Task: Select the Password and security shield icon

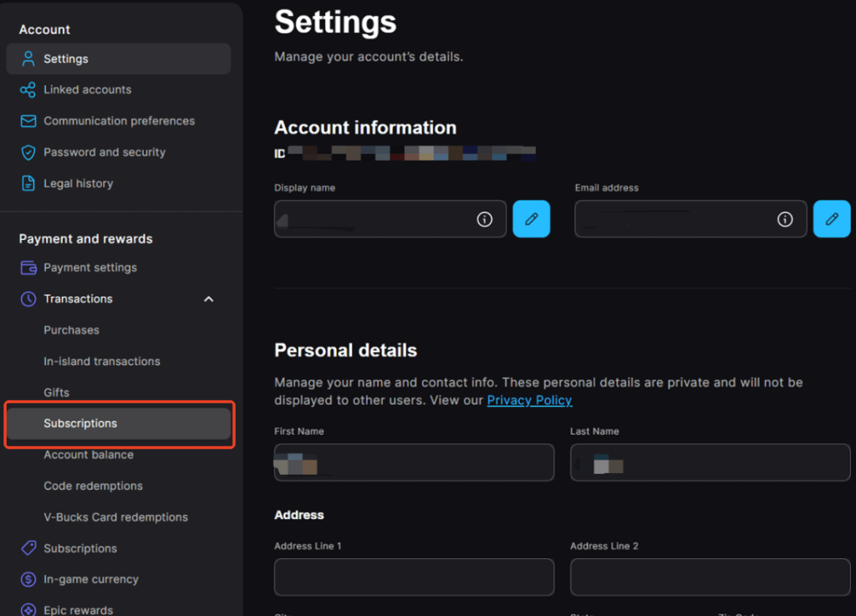Action: (27, 152)
